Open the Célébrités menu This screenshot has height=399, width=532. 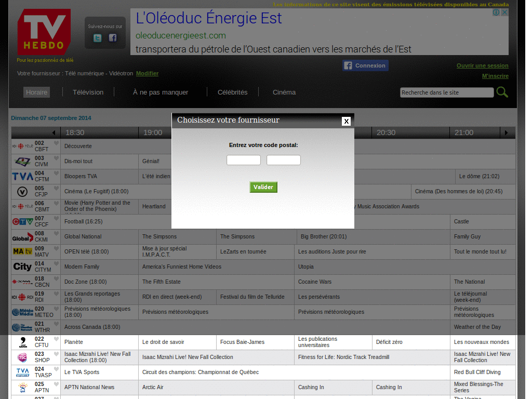point(233,92)
